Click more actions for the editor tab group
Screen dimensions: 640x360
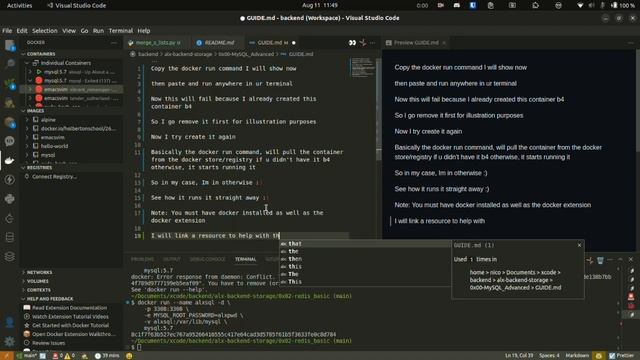[372, 42]
